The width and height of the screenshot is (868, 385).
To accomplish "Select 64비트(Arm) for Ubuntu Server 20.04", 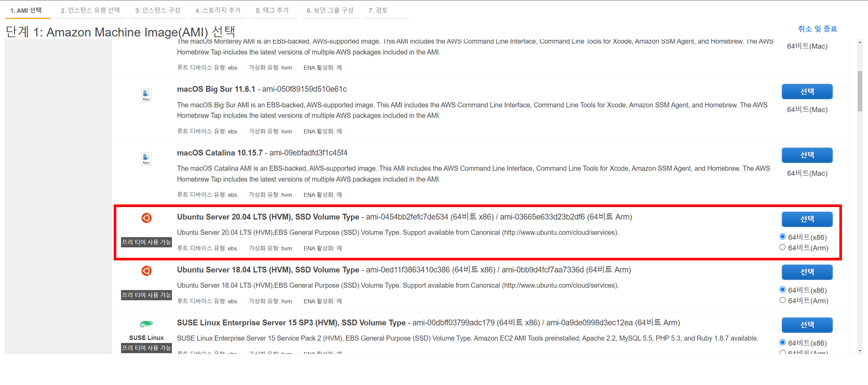I will [x=783, y=247].
